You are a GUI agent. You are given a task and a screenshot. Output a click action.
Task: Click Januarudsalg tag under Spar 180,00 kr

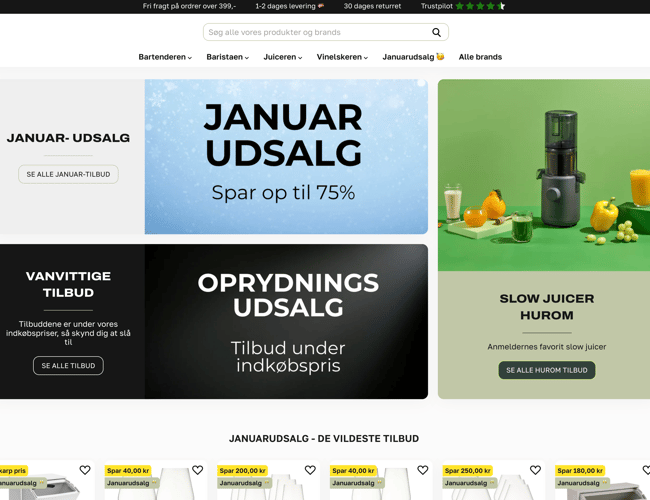(582, 483)
